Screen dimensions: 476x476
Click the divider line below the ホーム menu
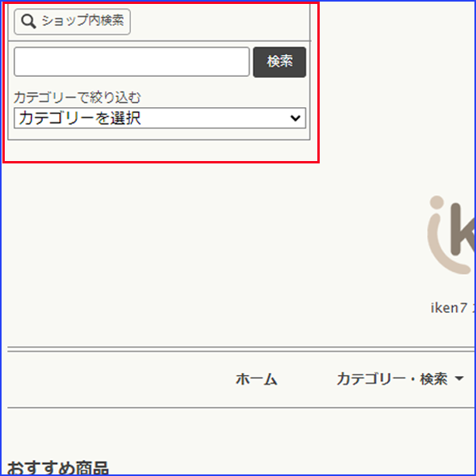click(238, 408)
